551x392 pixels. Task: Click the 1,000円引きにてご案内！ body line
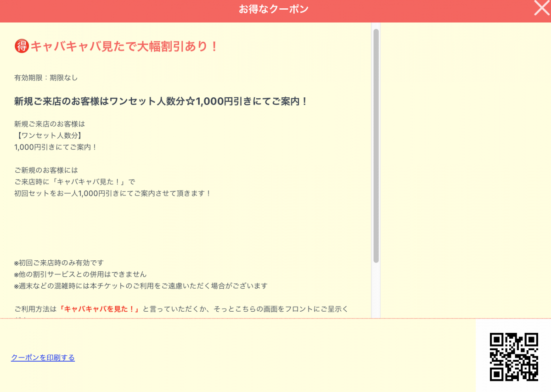coord(56,147)
